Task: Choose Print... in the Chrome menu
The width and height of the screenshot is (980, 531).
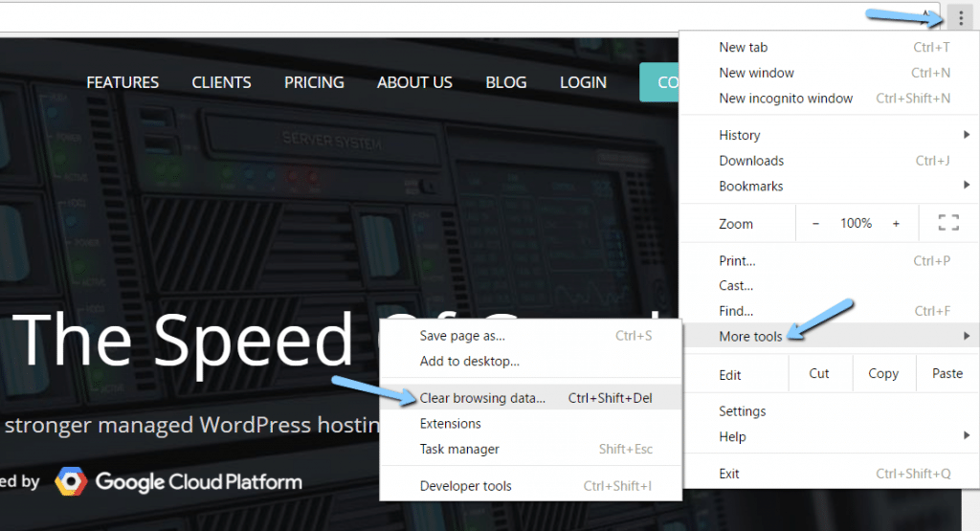Action: [x=830, y=260]
